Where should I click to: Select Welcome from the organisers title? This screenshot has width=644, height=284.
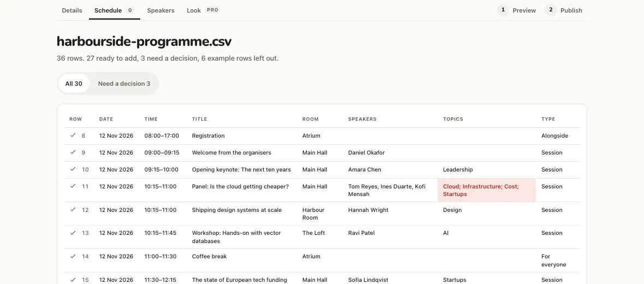pyautogui.click(x=231, y=152)
